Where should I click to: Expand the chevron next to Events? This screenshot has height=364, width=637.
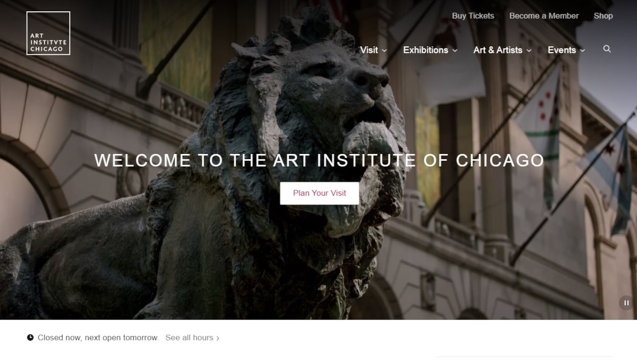[x=582, y=50]
